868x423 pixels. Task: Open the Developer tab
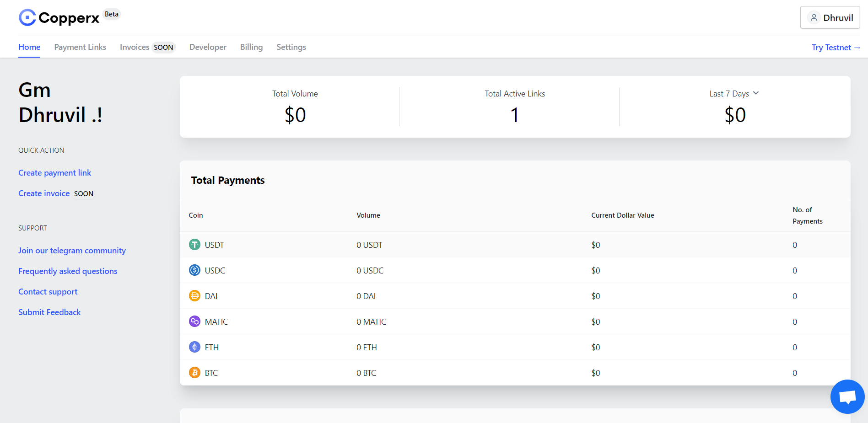coord(208,47)
